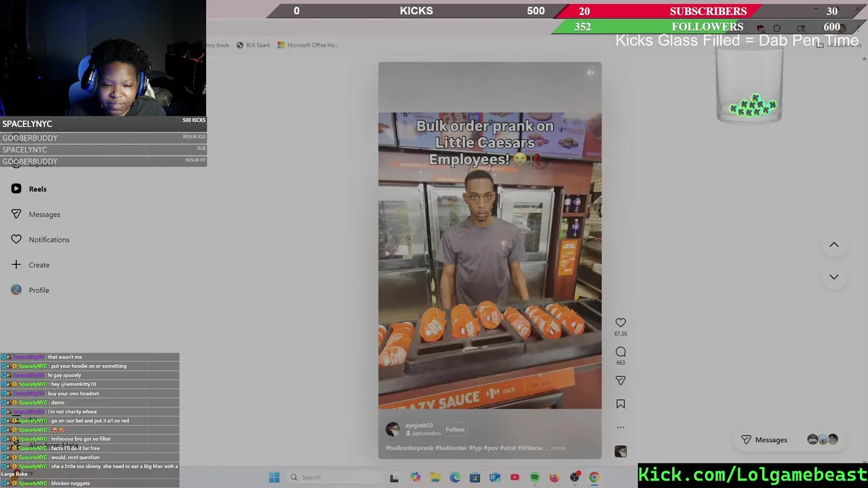
Task: Open the BLK Spark bookmark
Action: coord(253,45)
